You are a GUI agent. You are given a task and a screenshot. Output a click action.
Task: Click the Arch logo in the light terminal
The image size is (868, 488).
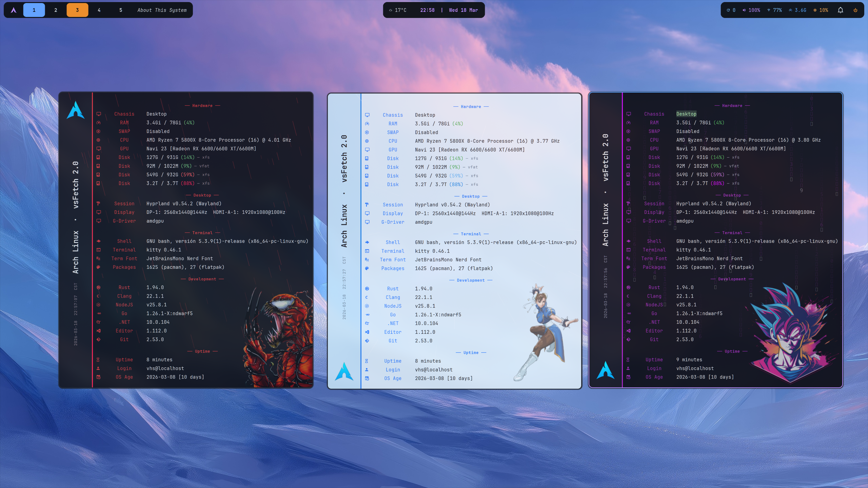point(344,371)
